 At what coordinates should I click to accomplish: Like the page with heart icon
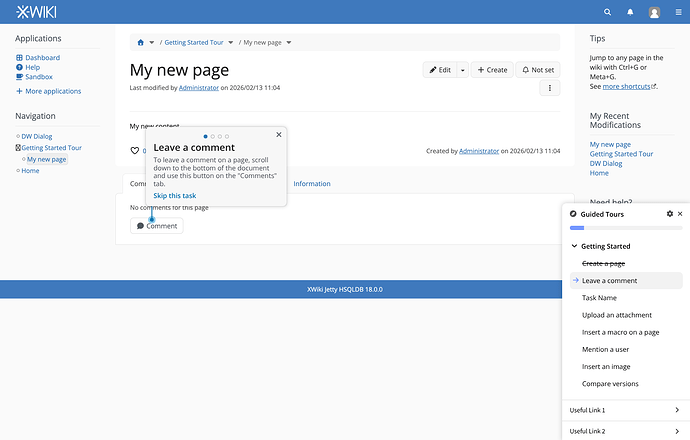(x=135, y=150)
